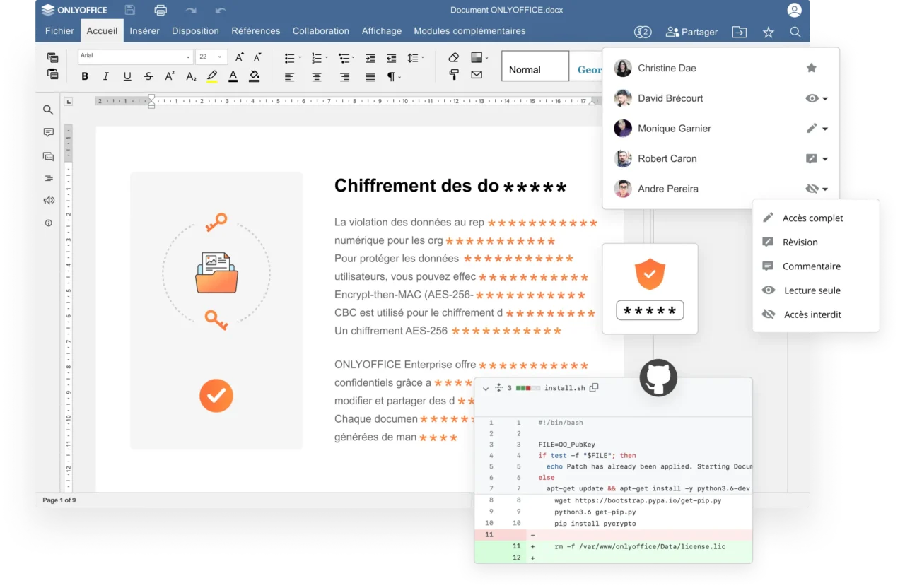This screenshot has width=905, height=588.
Task: Click the copy style paint roller icon
Action: point(454,75)
